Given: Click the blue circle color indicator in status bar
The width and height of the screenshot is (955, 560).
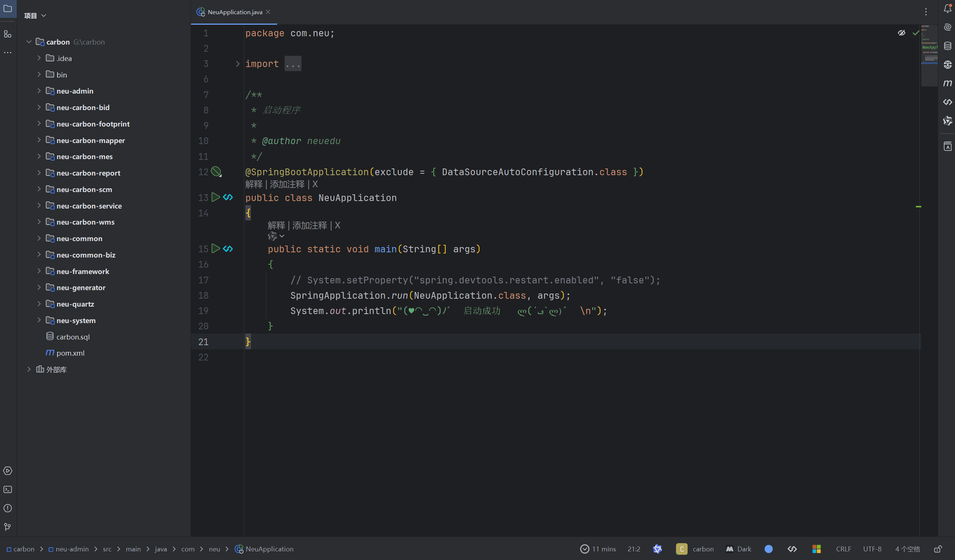Looking at the screenshot, I should [x=768, y=549].
